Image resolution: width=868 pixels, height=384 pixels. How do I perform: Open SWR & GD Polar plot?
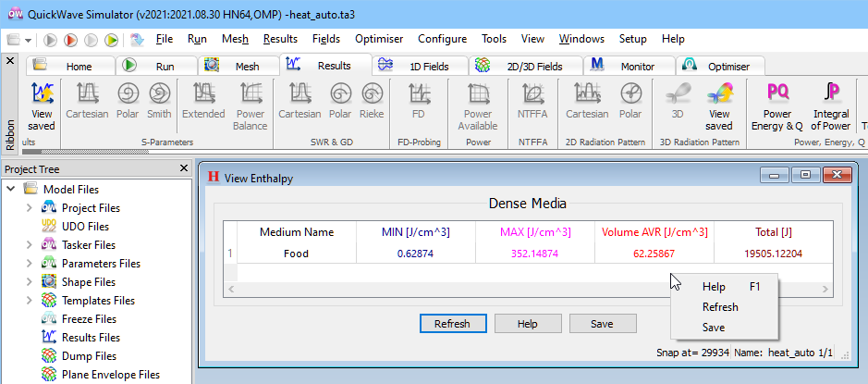(x=340, y=100)
